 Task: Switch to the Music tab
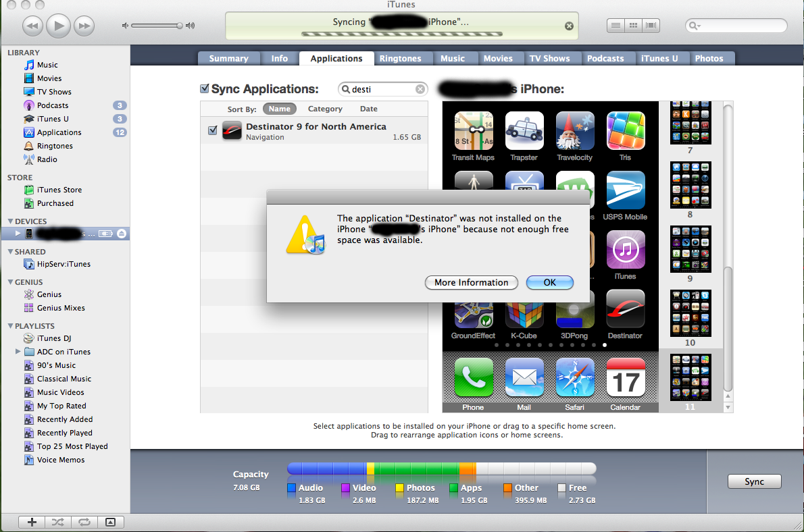click(x=453, y=59)
